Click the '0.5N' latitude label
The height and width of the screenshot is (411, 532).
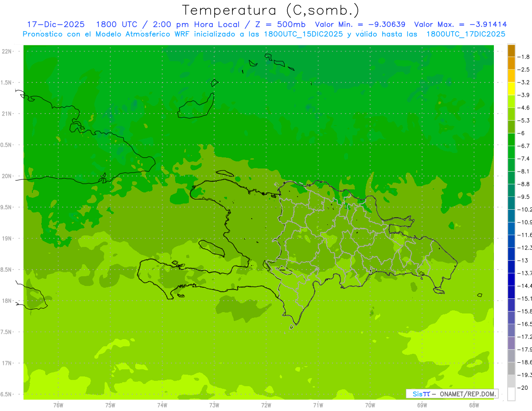6,145
